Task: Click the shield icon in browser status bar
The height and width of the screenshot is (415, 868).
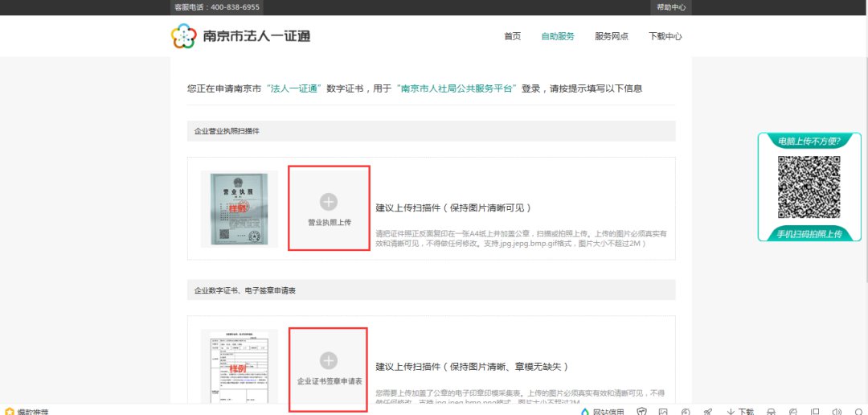Action: tap(642, 412)
